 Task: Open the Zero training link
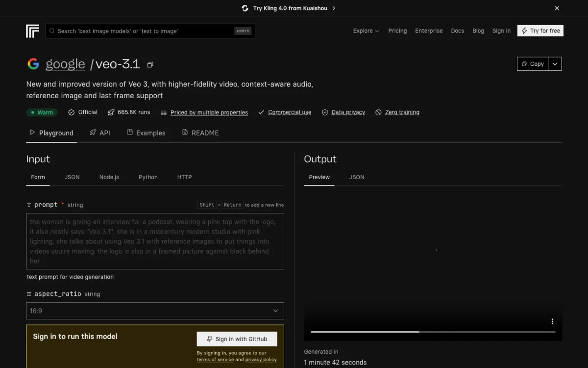tap(402, 112)
